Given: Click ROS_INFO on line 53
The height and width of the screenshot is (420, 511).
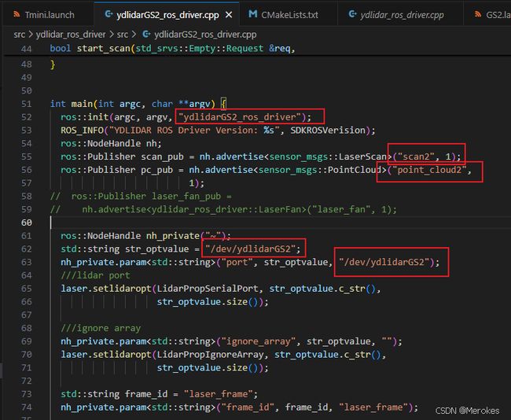Looking at the screenshot, I should point(82,131).
